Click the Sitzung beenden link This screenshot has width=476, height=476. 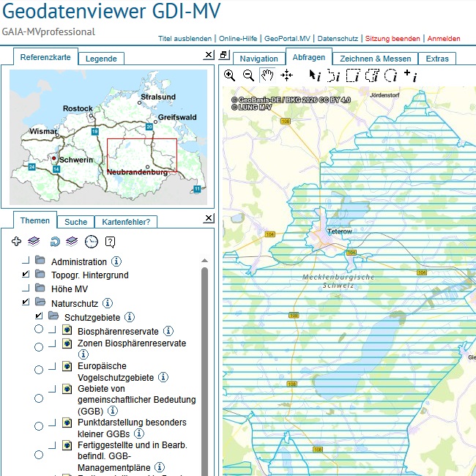pos(393,39)
